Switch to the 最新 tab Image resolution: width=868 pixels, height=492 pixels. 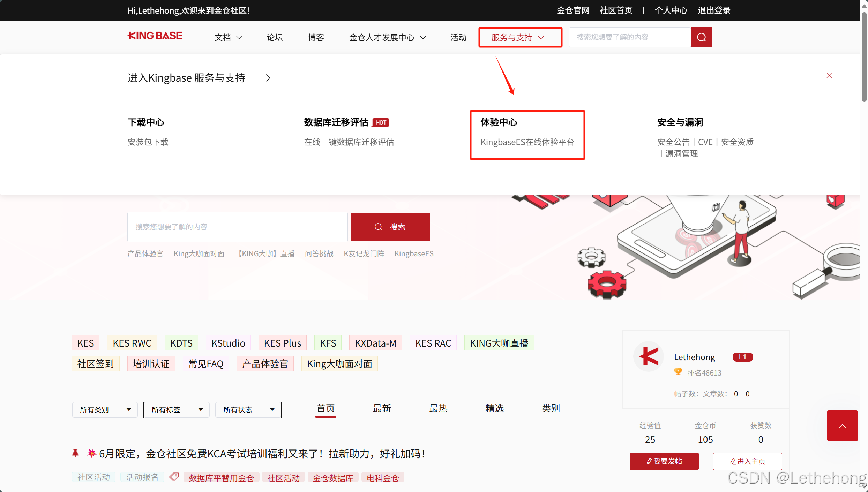pos(382,408)
